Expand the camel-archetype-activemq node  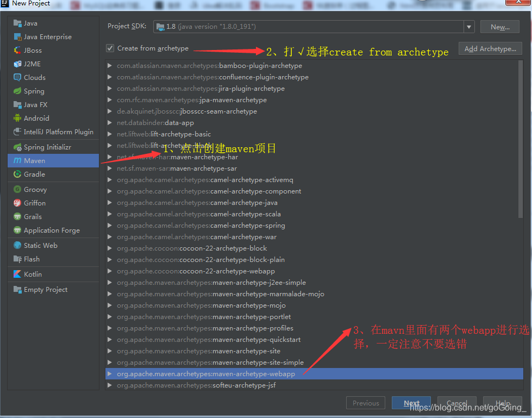[x=110, y=180]
